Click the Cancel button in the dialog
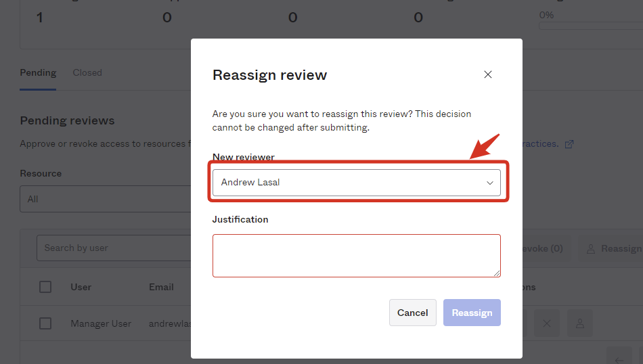The height and width of the screenshot is (364, 643). [x=413, y=313]
